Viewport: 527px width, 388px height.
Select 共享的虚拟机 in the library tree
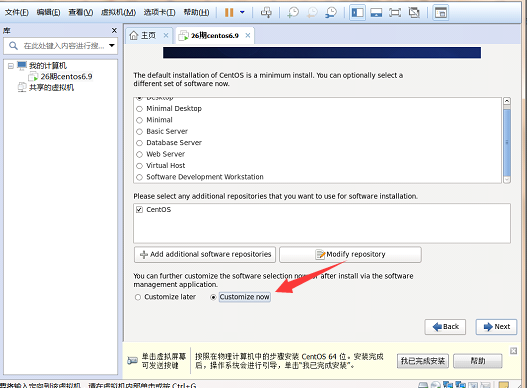(51, 88)
